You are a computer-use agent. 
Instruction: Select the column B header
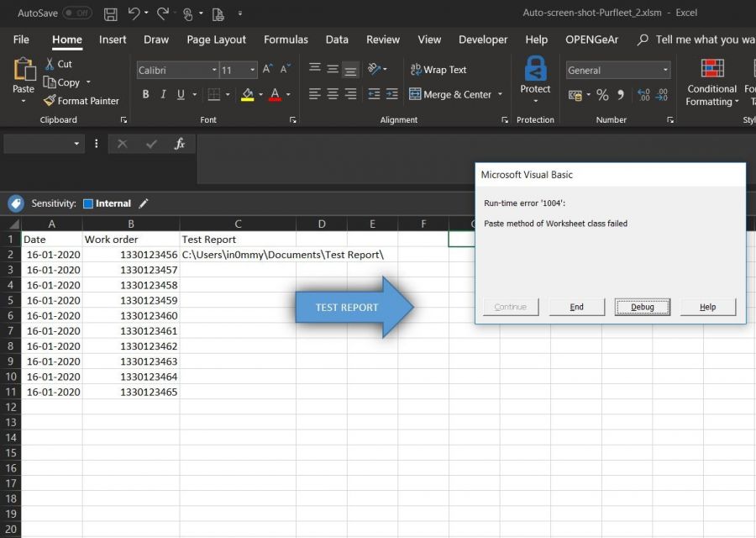click(131, 224)
